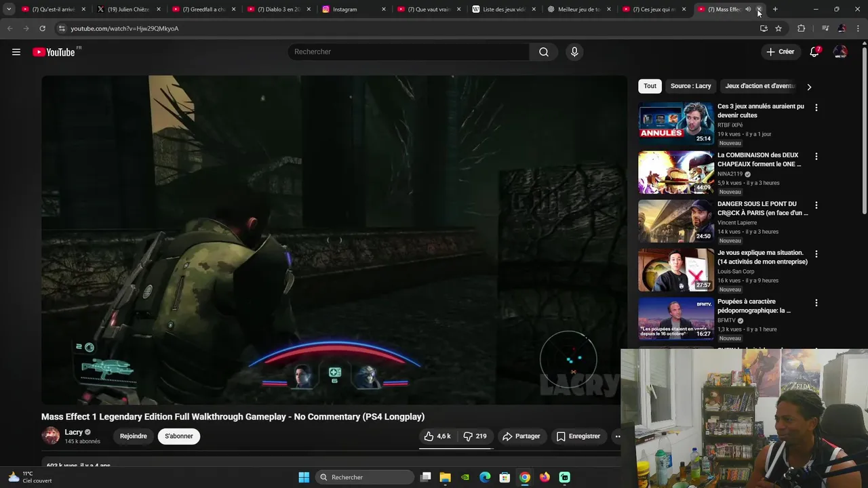View site information icon in address bar
This screenshot has width=868, height=488.
coord(62,28)
